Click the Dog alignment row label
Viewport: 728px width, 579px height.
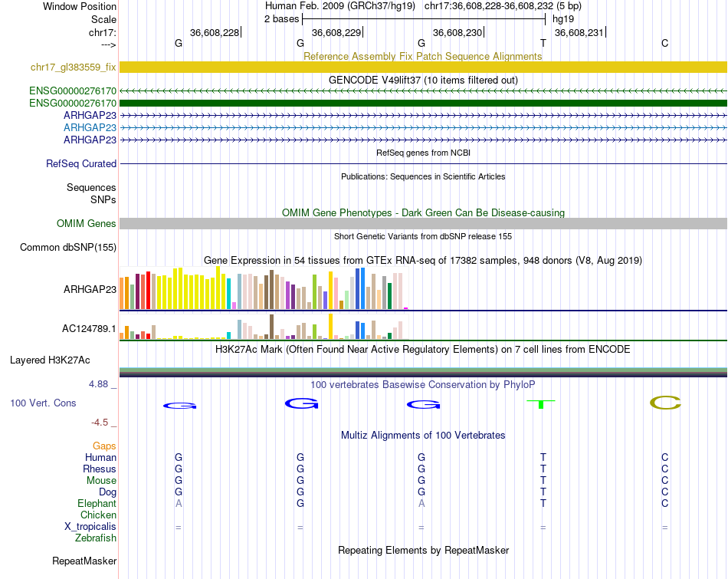point(107,492)
